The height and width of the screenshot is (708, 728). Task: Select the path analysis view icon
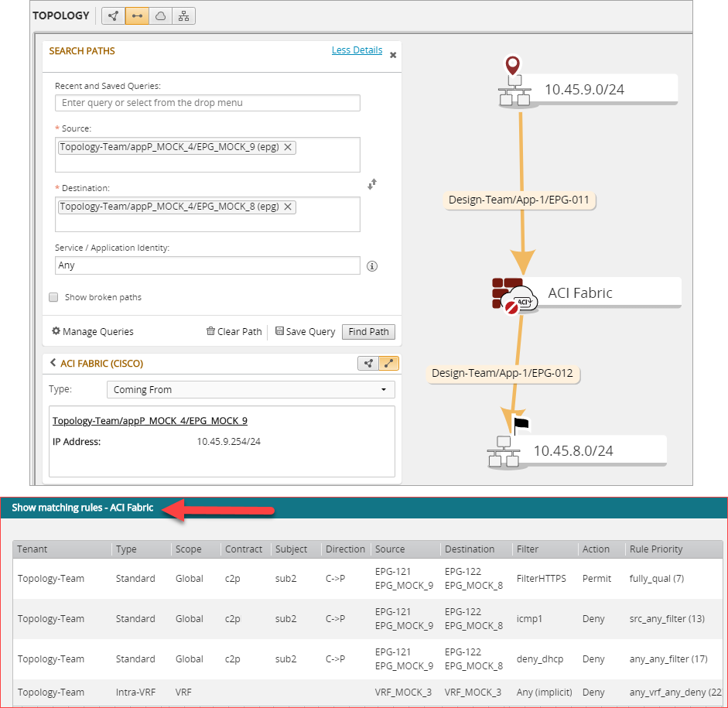pos(137,15)
